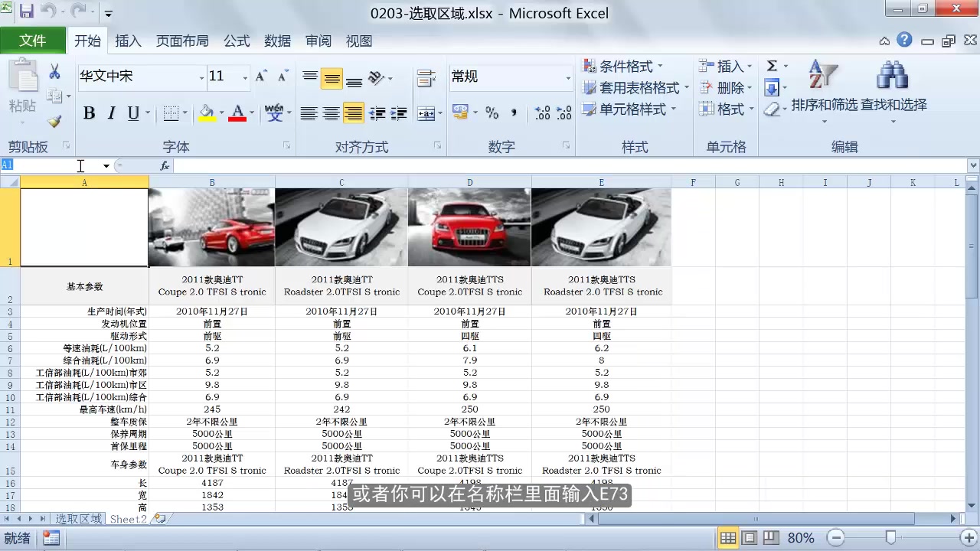980x551 pixels.
Task: Click the decrease indent icon
Action: point(377,113)
